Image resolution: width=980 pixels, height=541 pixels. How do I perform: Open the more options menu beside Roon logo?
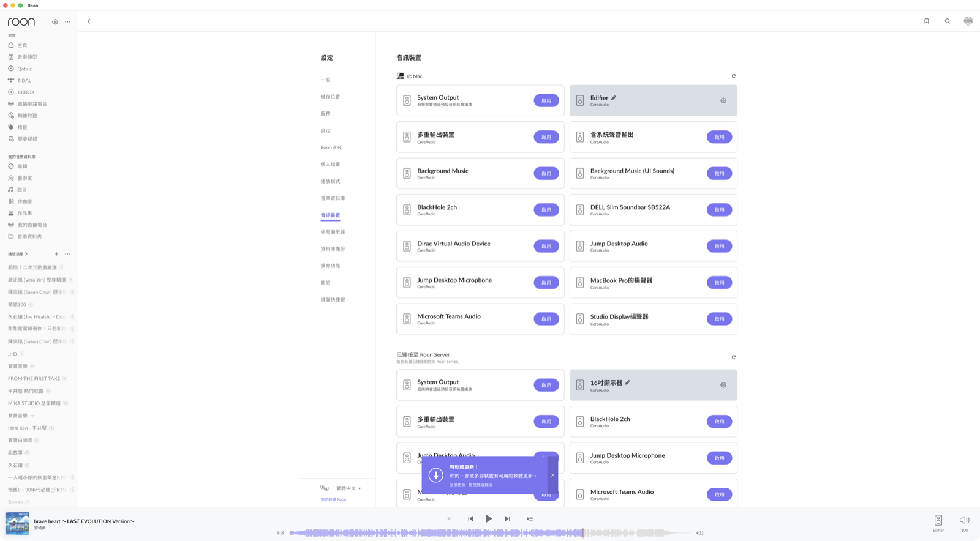click(x=68, y=22)
